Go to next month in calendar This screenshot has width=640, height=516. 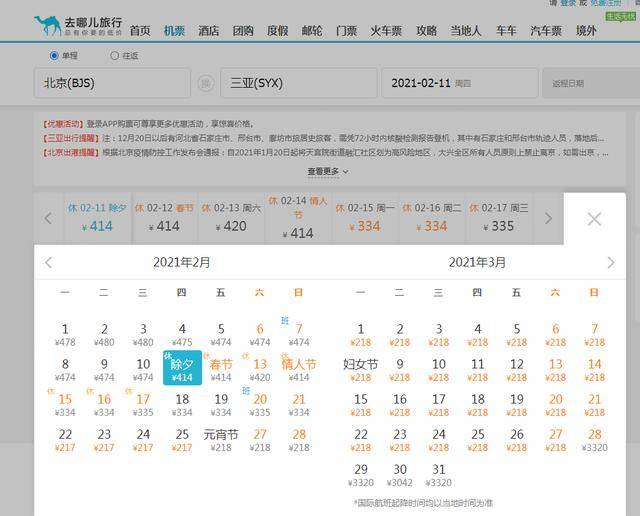tap(611, 262)
